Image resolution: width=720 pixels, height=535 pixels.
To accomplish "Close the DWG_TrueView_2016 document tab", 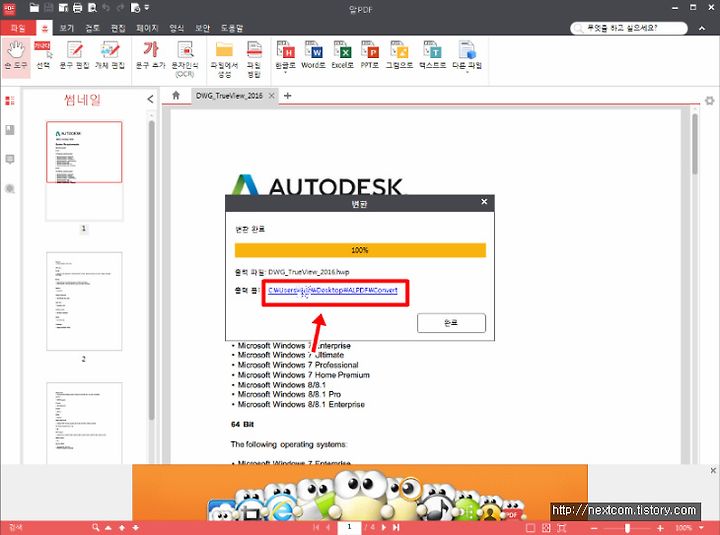I will [x=271, y=96].
